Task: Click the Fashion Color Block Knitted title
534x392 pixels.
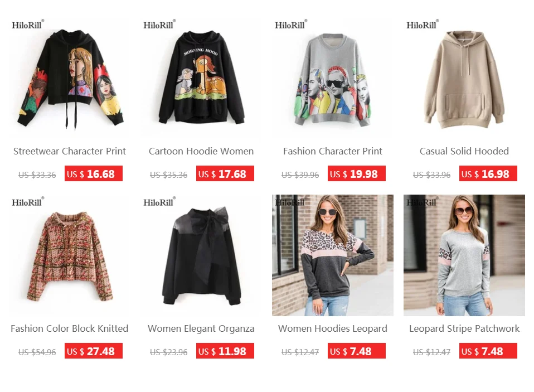Action: tap(70, 328)
